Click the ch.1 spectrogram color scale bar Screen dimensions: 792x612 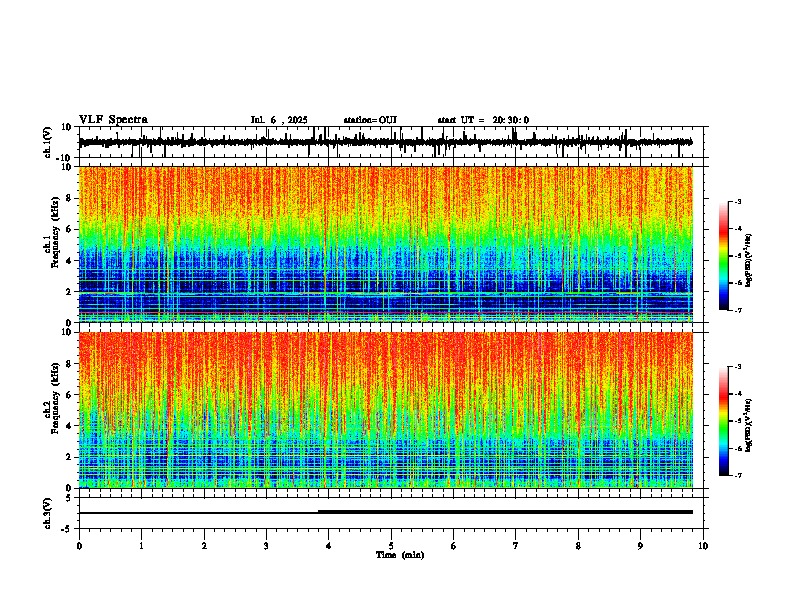click(723, 256)
